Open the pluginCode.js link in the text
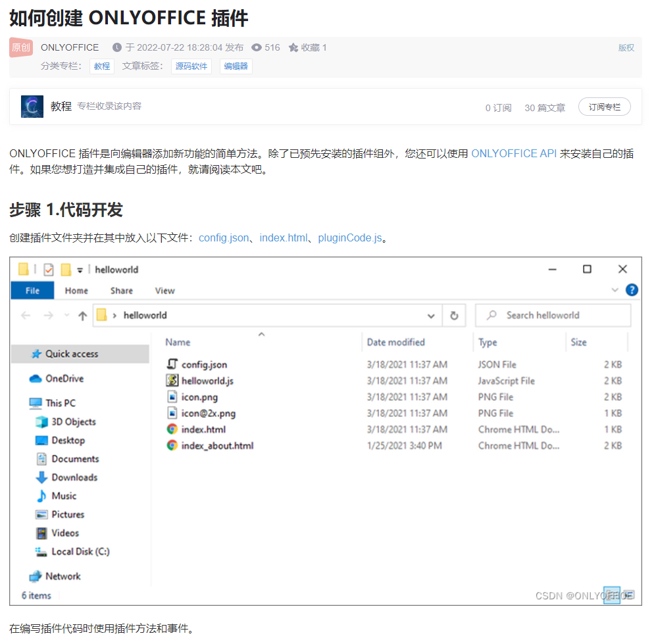Image resolution: width=656 pixels, height=644 pixels. tap(350, 238)
